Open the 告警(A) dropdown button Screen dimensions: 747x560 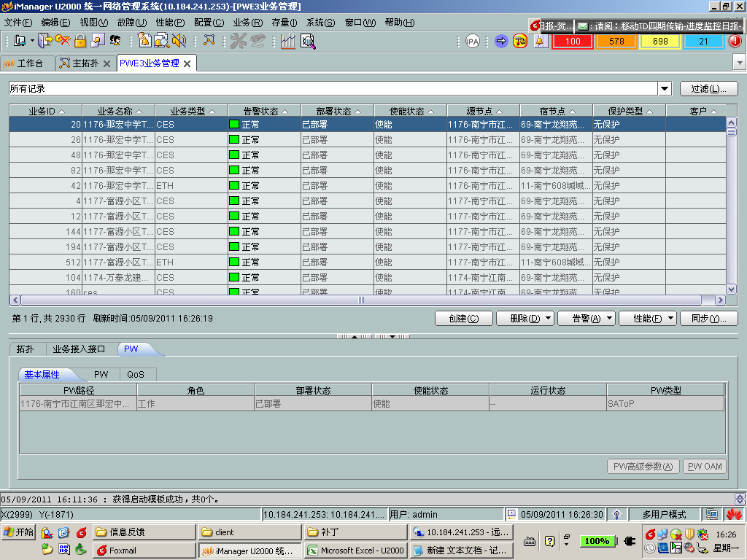(x=587, y=319)
